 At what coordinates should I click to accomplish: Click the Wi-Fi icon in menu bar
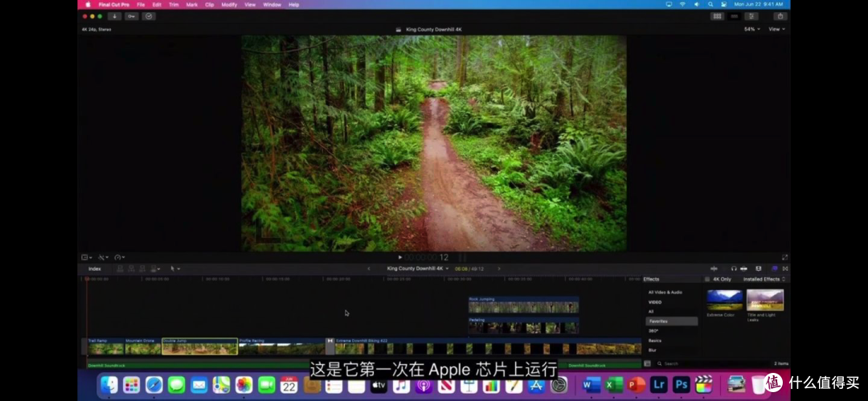click(682, 5)
